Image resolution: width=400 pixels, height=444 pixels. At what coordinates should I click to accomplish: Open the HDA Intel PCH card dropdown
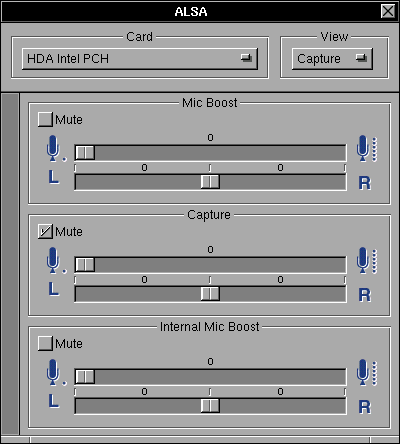(x=140, y=59)
